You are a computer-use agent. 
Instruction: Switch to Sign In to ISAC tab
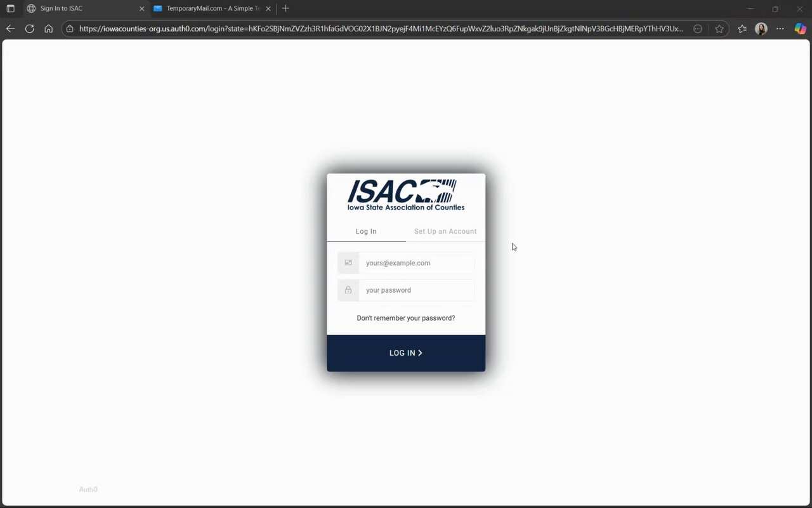click(x=86, y=9)
